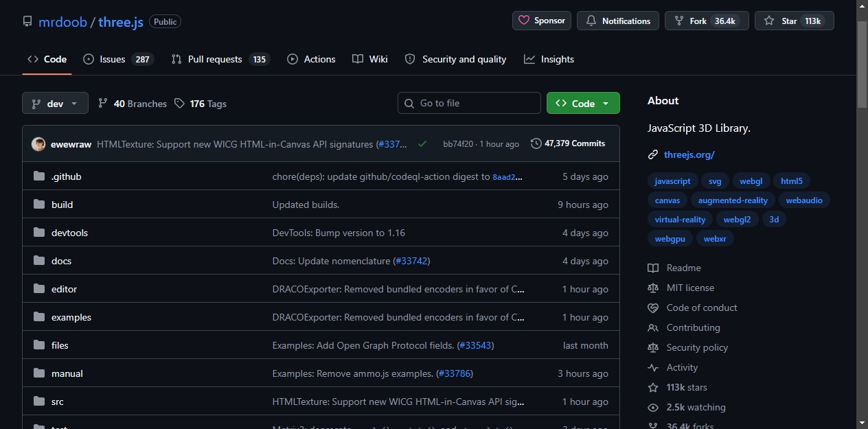Open the Wiki tab
This screenshot has width=868, height=429.
click(370, 59)
